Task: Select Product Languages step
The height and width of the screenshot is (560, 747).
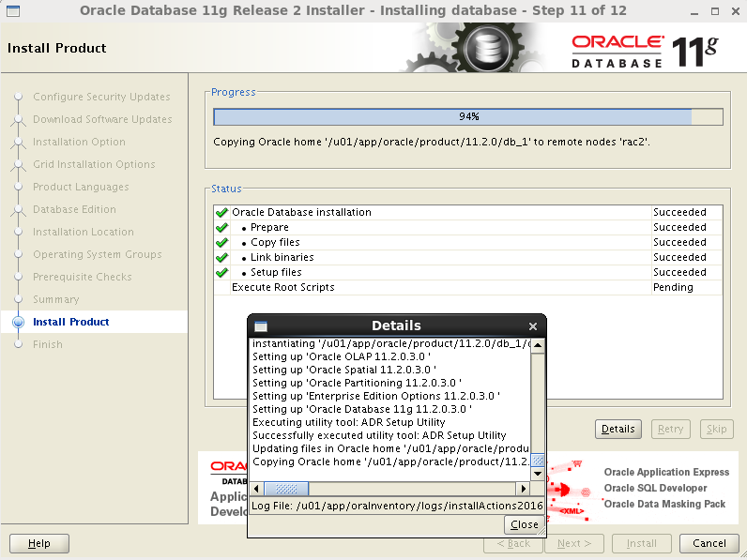Action: [81, 187]
